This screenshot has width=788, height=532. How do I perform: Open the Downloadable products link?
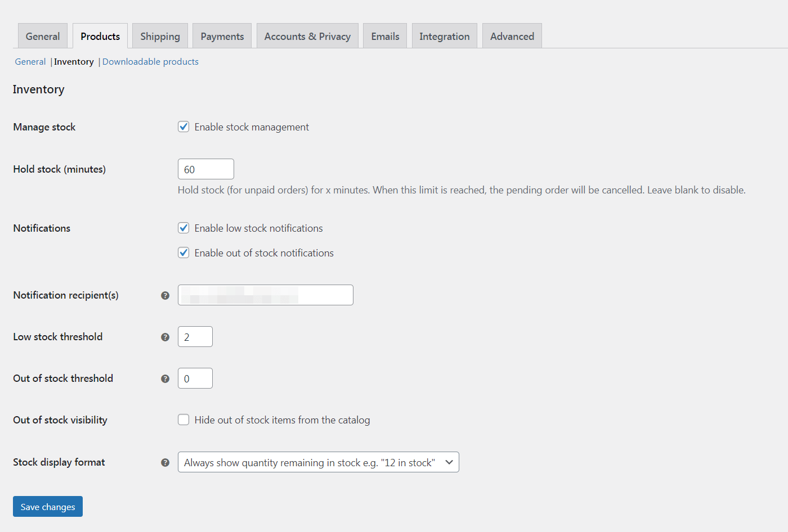(x=150, y=62)
